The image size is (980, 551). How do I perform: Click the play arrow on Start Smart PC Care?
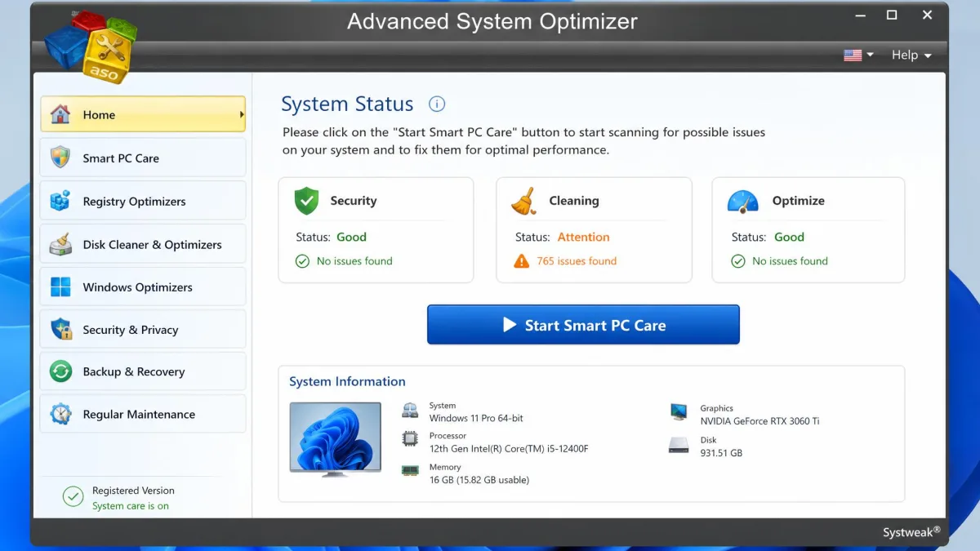pyautogui.click(x=510, y=325)
